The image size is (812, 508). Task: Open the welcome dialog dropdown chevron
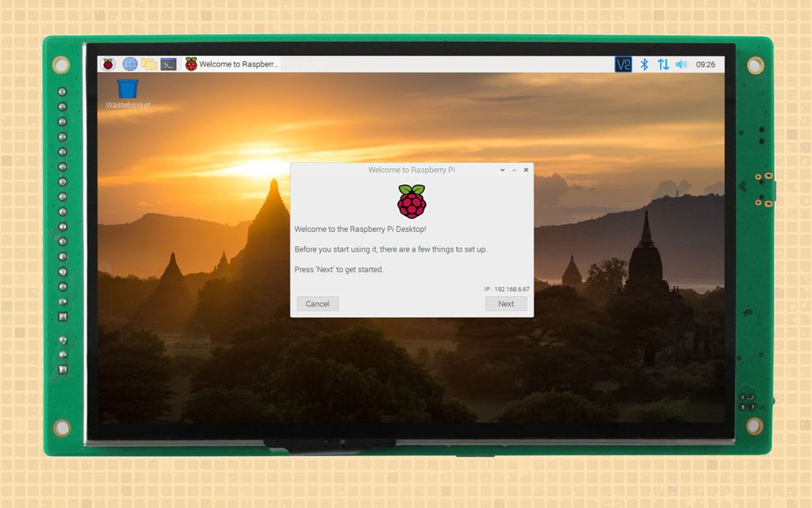501,170
